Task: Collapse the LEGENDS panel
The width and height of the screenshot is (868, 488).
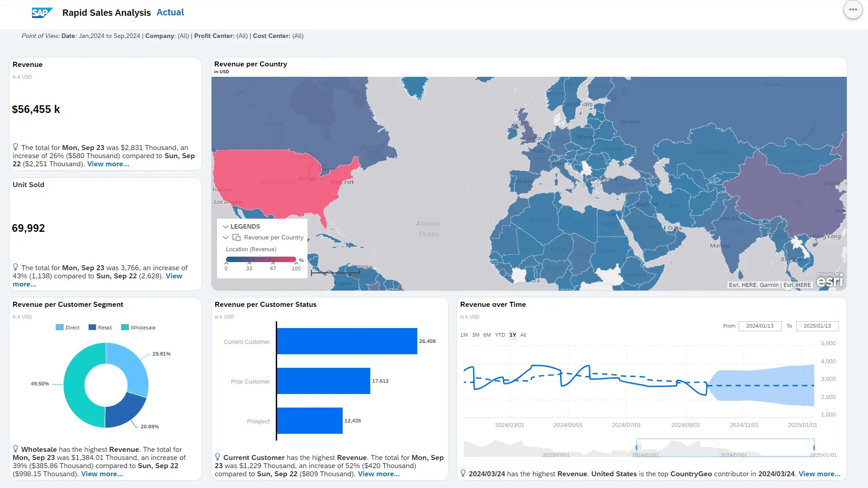Action: coord(226,227)
